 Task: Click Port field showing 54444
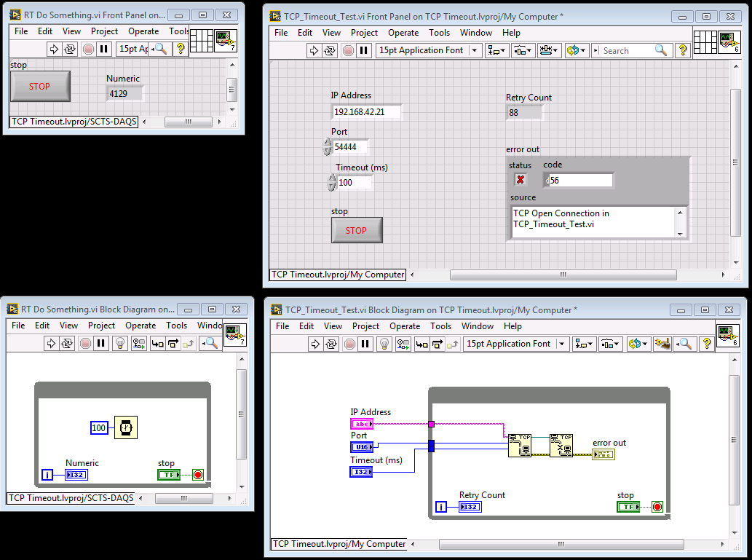351,147
